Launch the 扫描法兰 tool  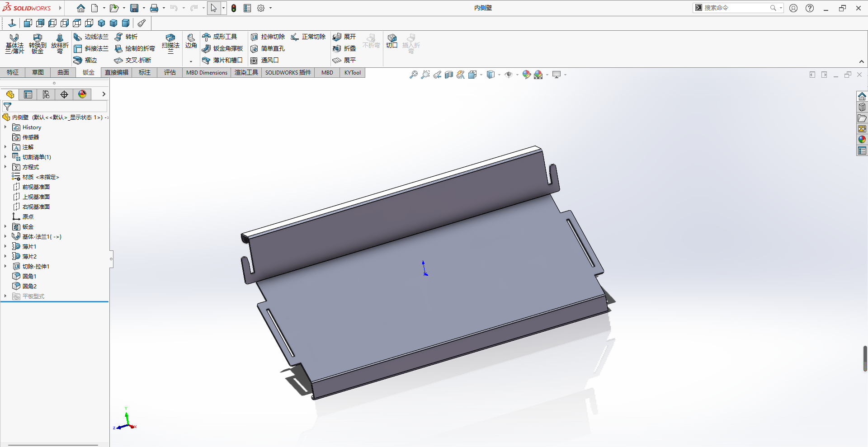point(170,44)
